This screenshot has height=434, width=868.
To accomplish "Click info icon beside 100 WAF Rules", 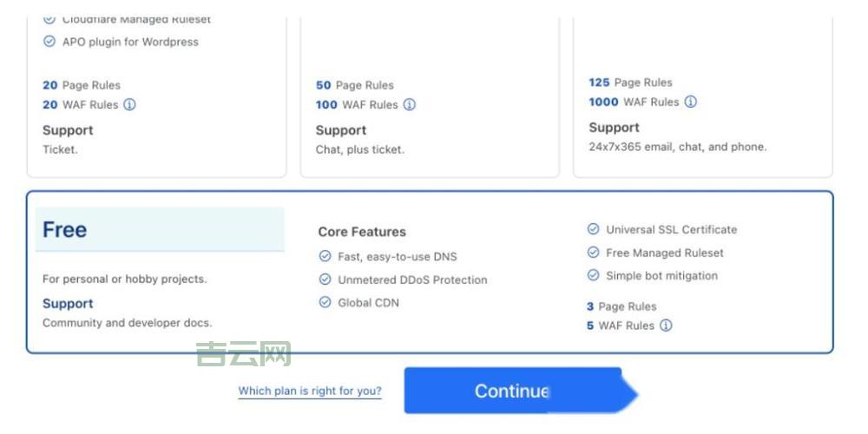I will coord(409,105).
